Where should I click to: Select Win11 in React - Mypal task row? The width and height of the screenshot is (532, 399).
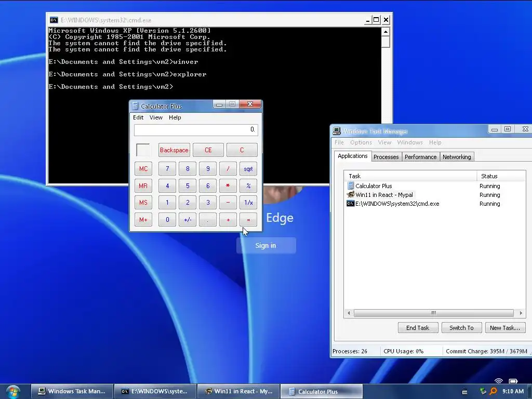(x=435, y=195)
